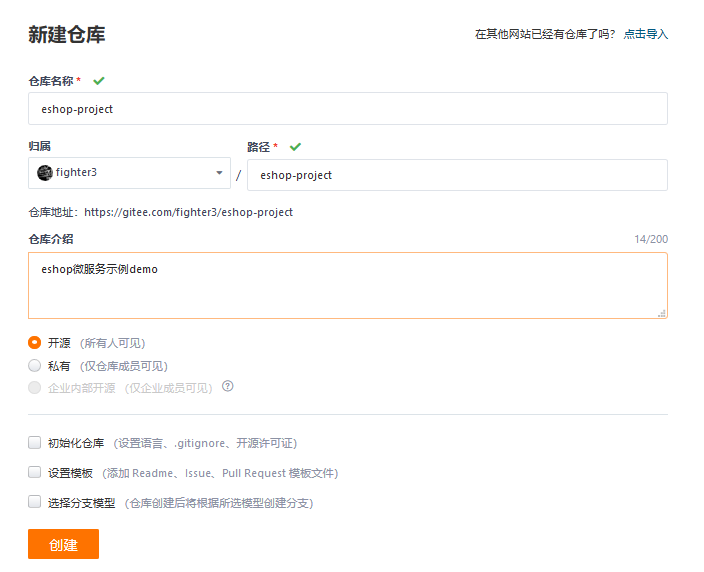Open the 点击导入 import link

(x=646, y=34)
